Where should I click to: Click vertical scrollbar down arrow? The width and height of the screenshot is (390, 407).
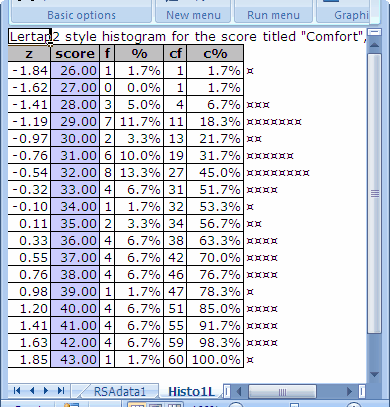coord(374,374)
